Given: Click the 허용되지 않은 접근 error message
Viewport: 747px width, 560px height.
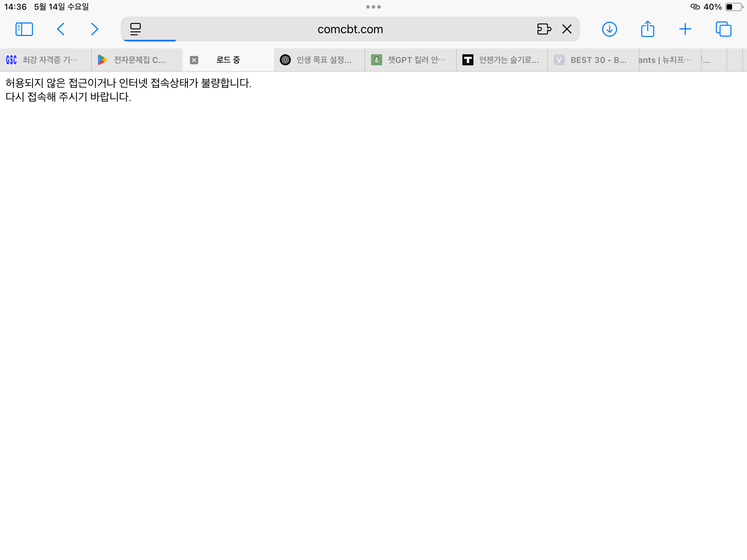Looking at the screenshot, I should point(128,83).
